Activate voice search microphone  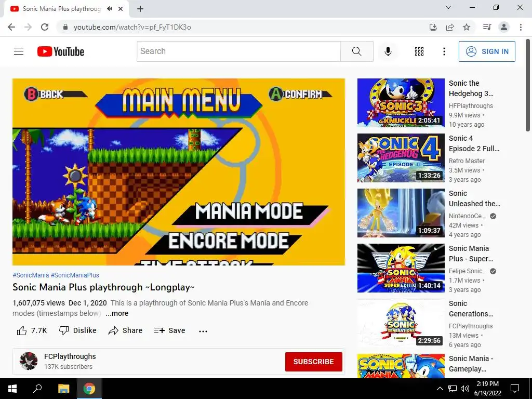(388, 51)
